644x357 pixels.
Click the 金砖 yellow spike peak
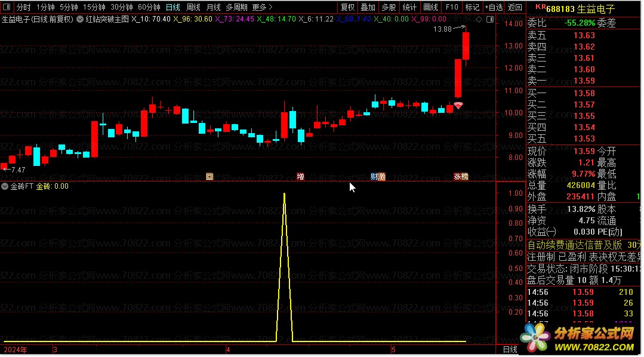[x=284, y=194]
